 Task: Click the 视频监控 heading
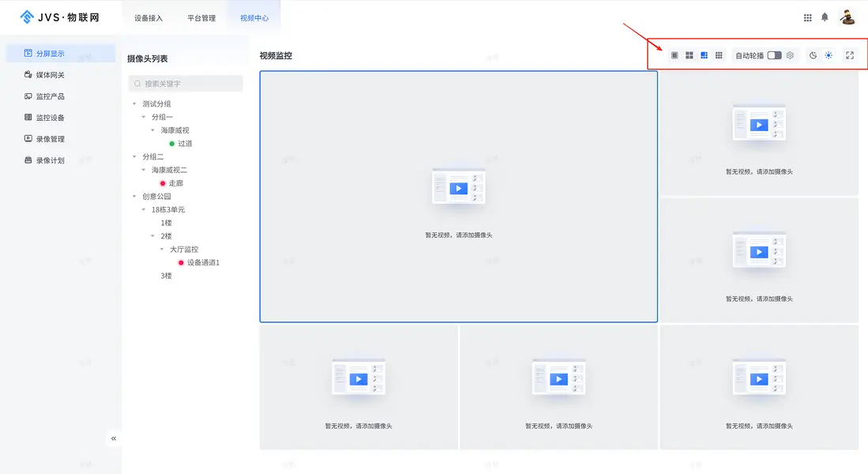coord(276,56)
